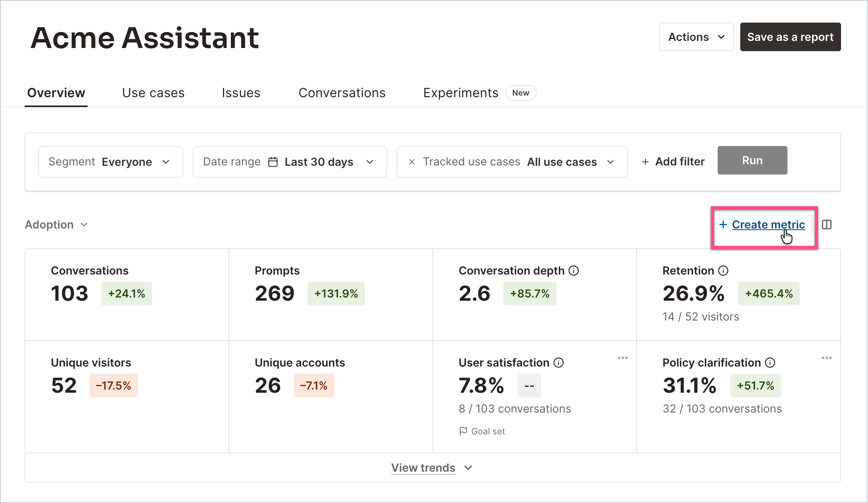868x503 pixels.
Task: Click the Unique visitors value 52
Action: [64, 386]
